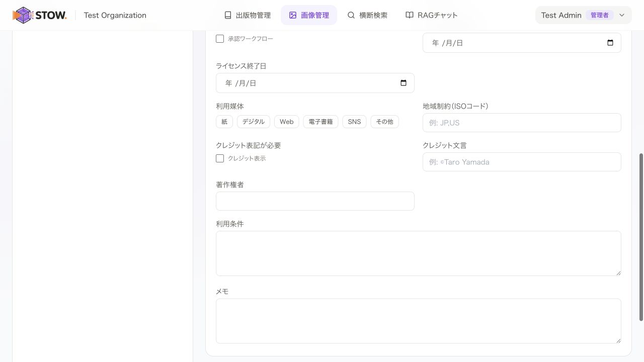
Task: Click into the メモ text area
Action: (419, 321)
